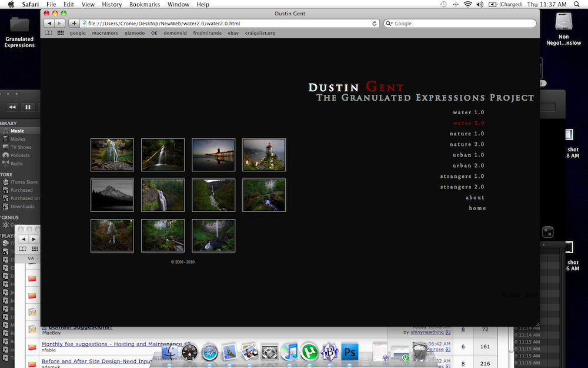Open the Safari menu
This screenshot has height=368, width=588.
point(30,4)
